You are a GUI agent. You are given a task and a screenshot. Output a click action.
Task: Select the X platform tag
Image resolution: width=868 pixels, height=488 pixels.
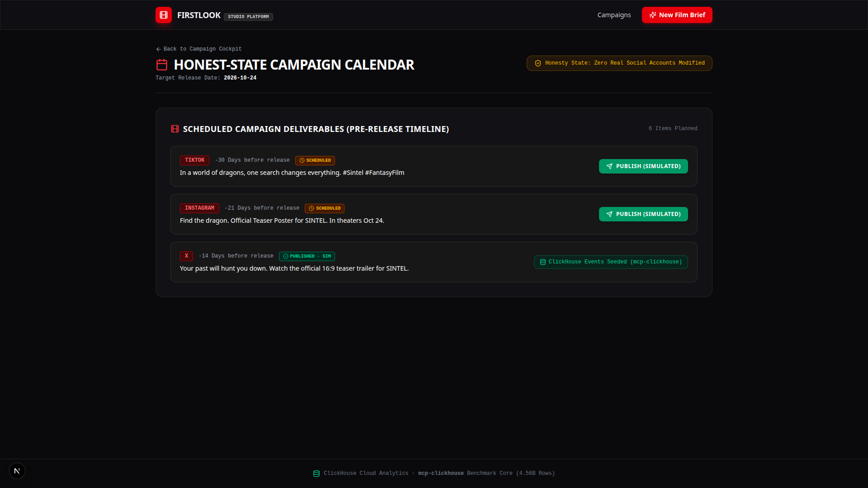pyautogui.click(x=186, y=256)
